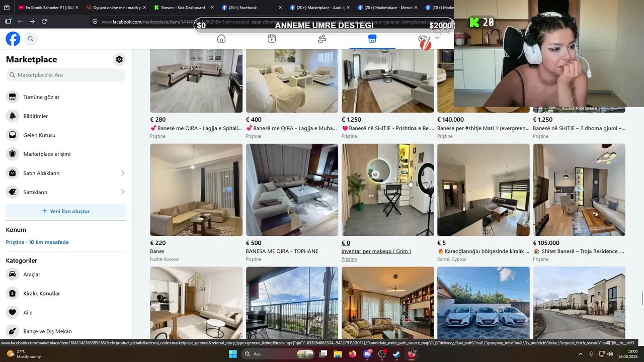Click the Facebook search magnifier icon
Image resolution: width=644 pixels, height=362 pixels.
click(x=31, y=39)
